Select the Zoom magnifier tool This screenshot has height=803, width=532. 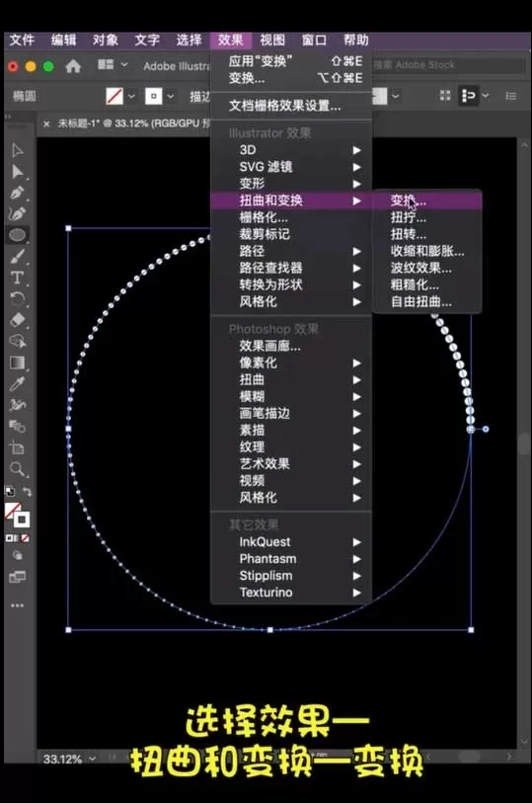pyautogui.click(x=18, y=468)
